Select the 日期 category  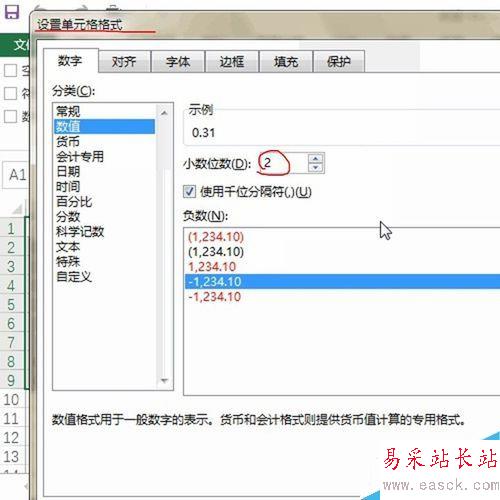coord(104,171)
